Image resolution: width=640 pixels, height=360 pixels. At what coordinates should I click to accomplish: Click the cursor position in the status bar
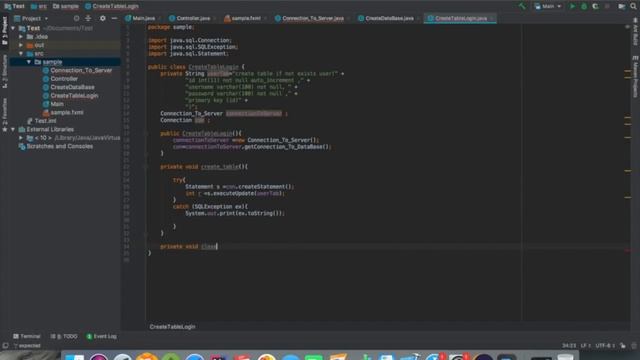[x=569, y=345]
